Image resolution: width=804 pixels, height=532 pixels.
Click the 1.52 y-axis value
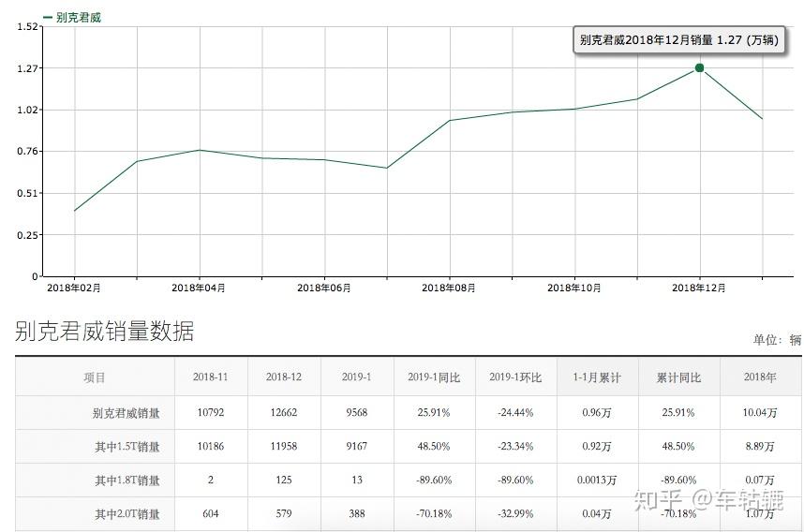[27, 26]
